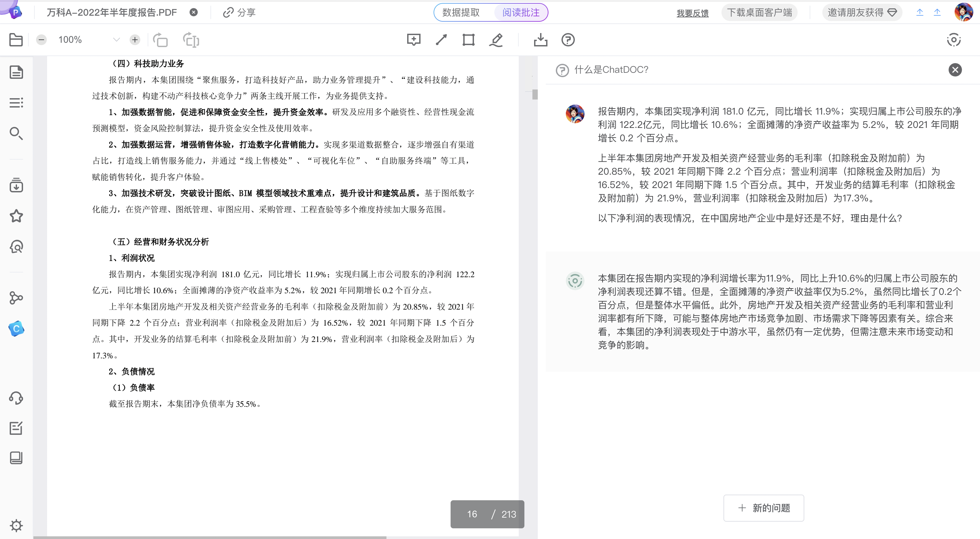Click the zoom out minus button
Viewport: 980px width, 539px height.
(x=41, y=39)
